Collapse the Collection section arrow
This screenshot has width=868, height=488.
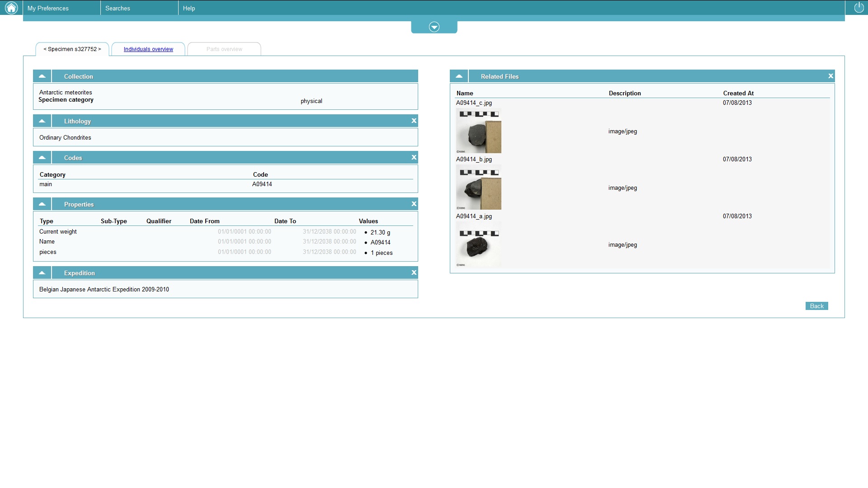(42, 76)
